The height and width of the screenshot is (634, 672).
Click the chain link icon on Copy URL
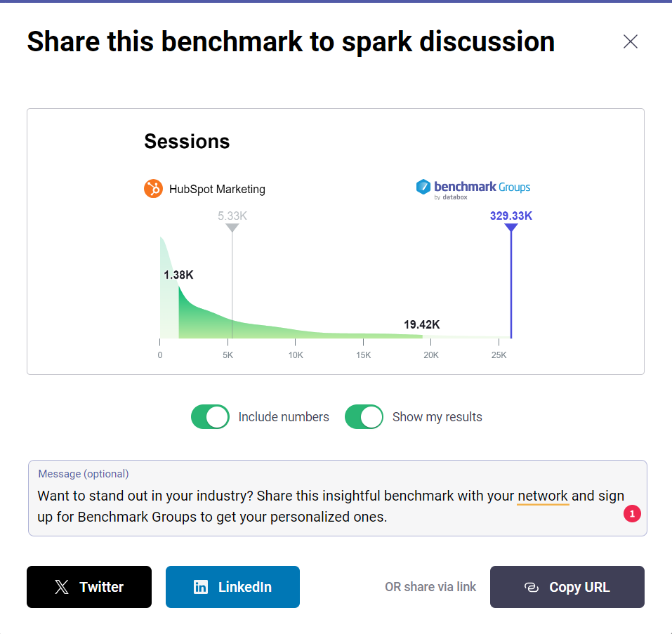tap(532, 587)
